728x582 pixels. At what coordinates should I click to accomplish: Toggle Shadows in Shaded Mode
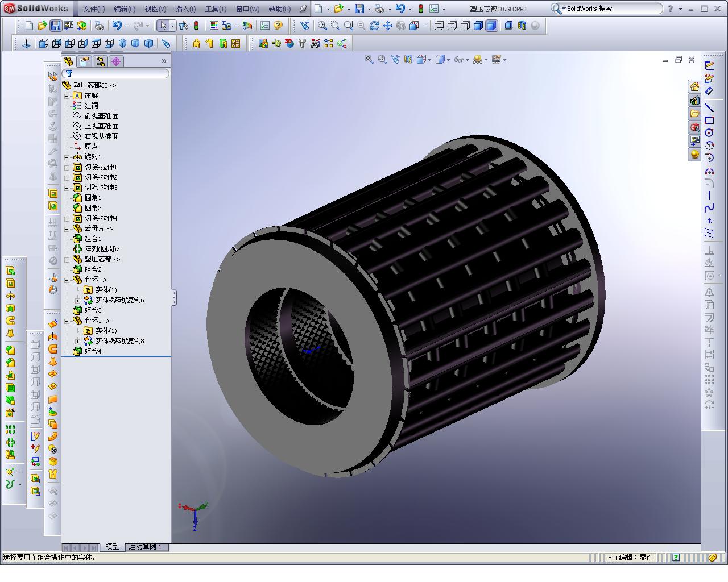tap(508, 26)
